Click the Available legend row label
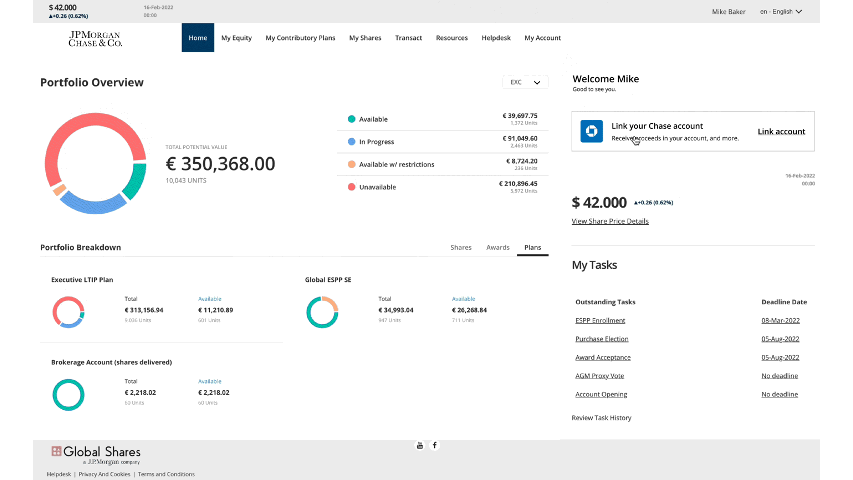853x480 pixels. tap(373, 119)
